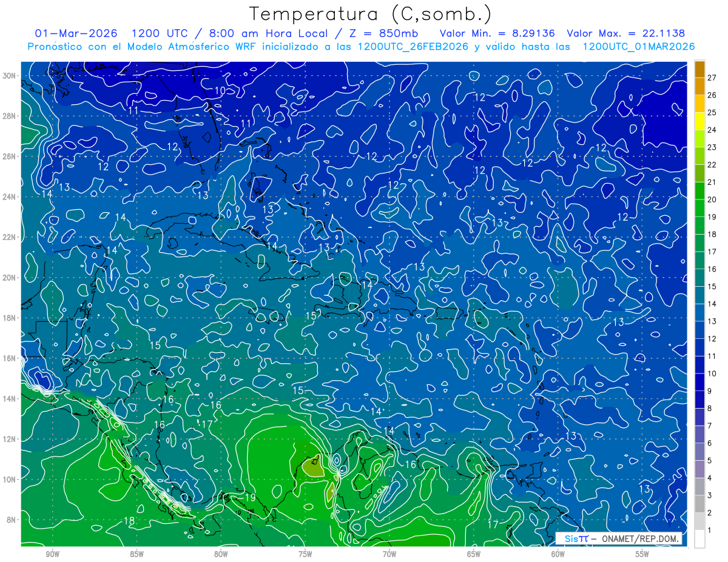
Task: Click the "90W" longitude axis label
Action: [53, 554]
